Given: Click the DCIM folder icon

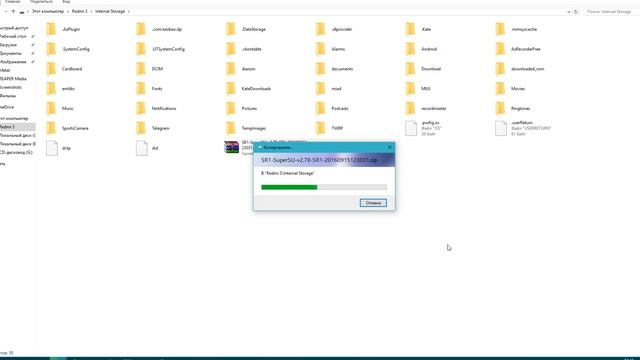Looking at the screenshot, I should tap(141, 69).
